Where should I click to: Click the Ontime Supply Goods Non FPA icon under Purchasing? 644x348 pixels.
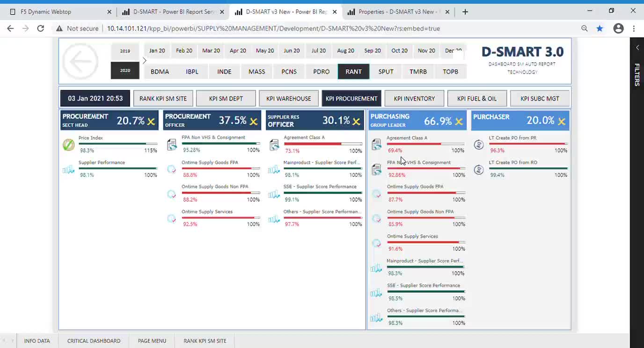click(376, 218)
